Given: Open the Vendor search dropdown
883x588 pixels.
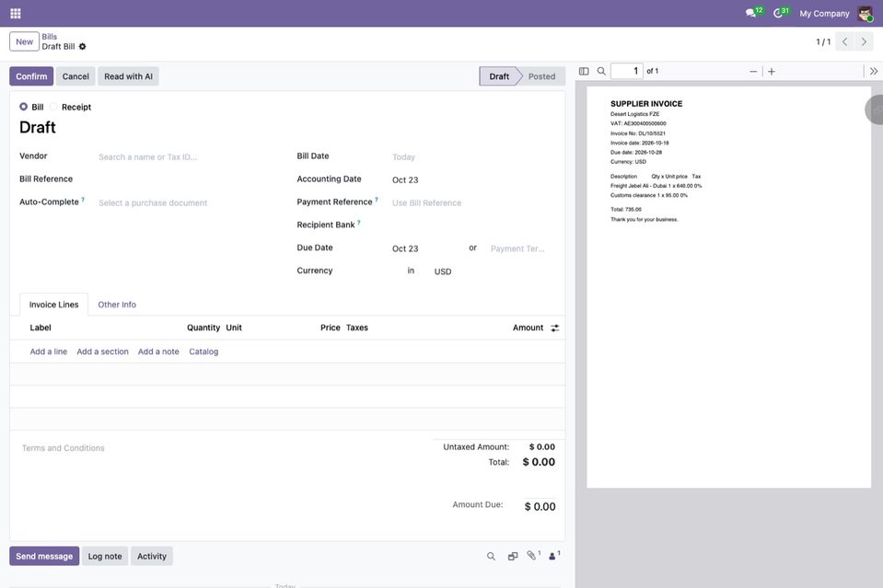Looking at the screenshot, I should coord(190,157).
